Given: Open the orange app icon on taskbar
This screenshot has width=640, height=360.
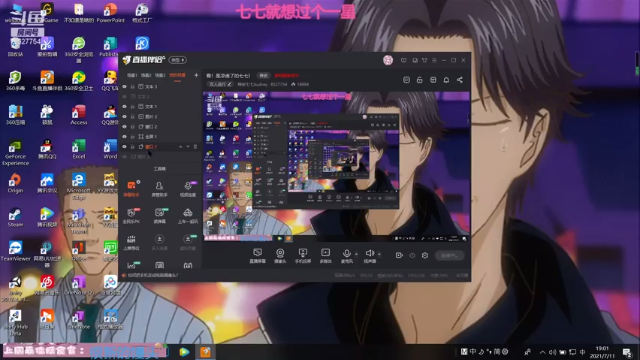Looking at the screenshot, I should pos(205,352).
